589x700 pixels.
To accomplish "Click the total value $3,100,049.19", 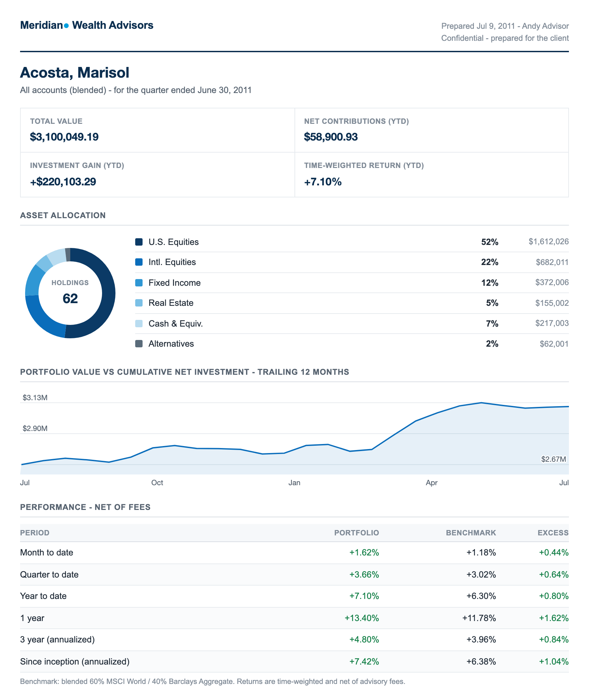I will click(64, 137).
